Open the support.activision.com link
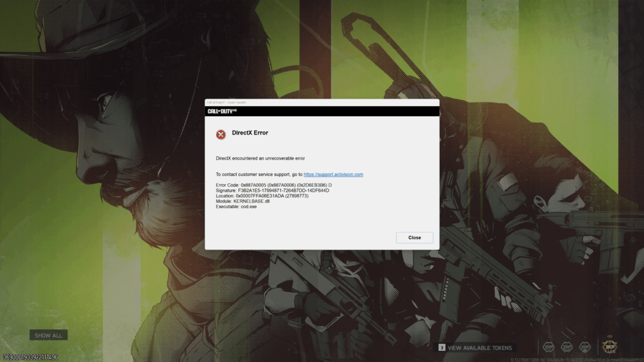 click(333, 175)
